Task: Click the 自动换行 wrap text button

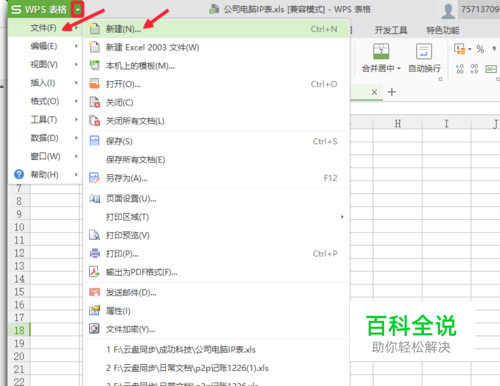Action: [424, 58]
